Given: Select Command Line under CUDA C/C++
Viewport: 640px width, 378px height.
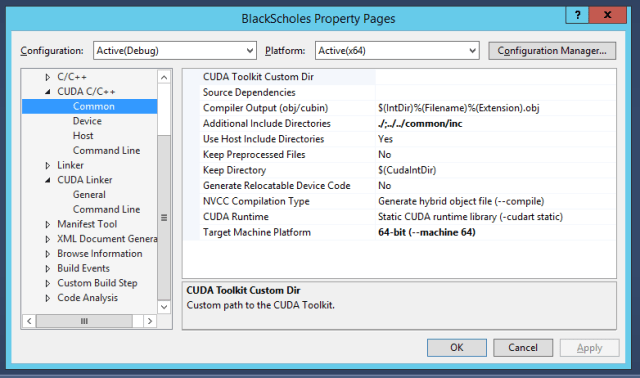Looking at the screenshot, I should [x=106, y=150].
